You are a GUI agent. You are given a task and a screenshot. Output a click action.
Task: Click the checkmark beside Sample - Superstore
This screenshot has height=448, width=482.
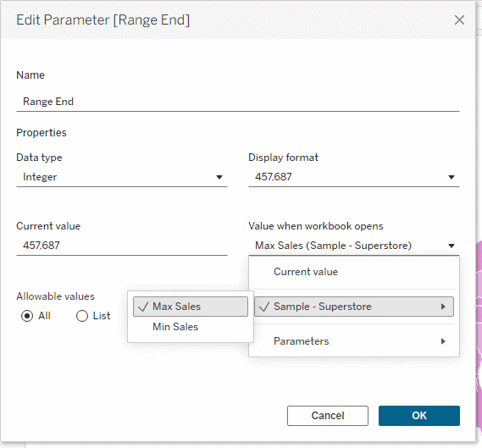click(264, 307)
